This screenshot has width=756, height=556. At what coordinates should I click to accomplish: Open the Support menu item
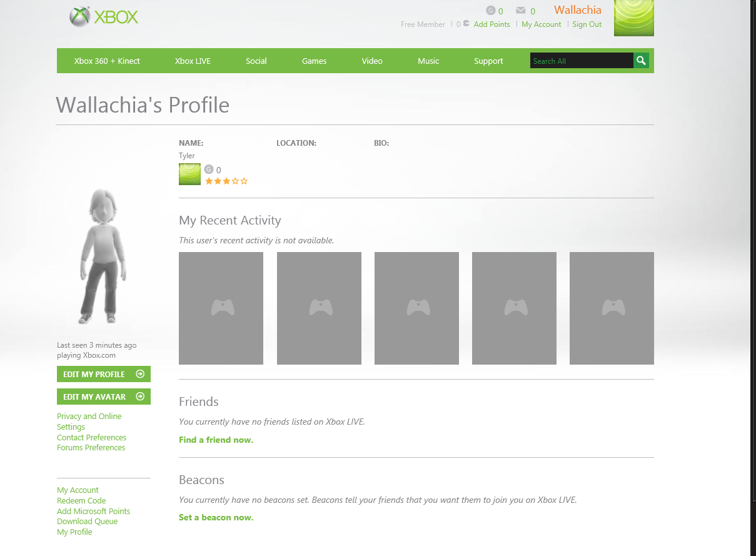coord(488,61)
